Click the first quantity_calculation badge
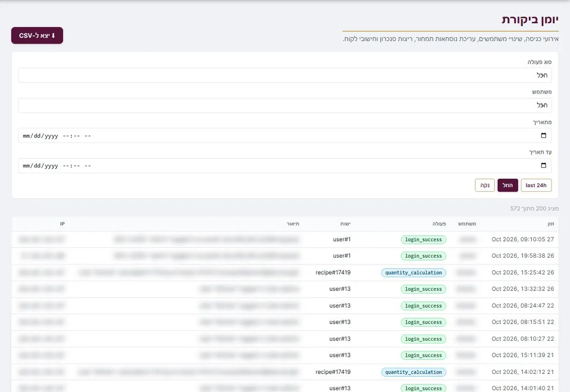570x392 pixels. pyautogui.click(x=414, y=272)
